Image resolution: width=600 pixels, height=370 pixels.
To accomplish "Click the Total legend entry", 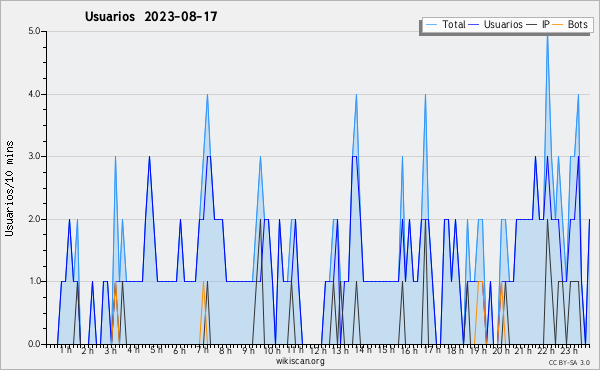I will click(x=445, y=24).
